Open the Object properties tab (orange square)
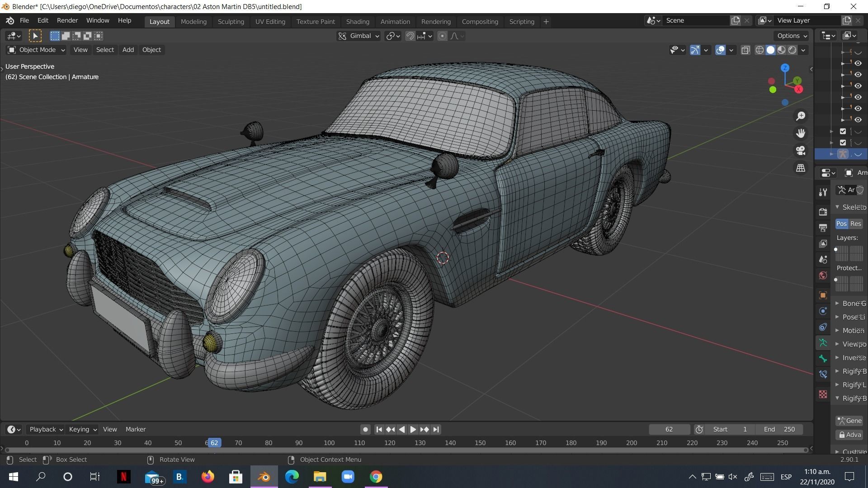Image resolution: width=868 pixels, height=488 pixels. 823,295
